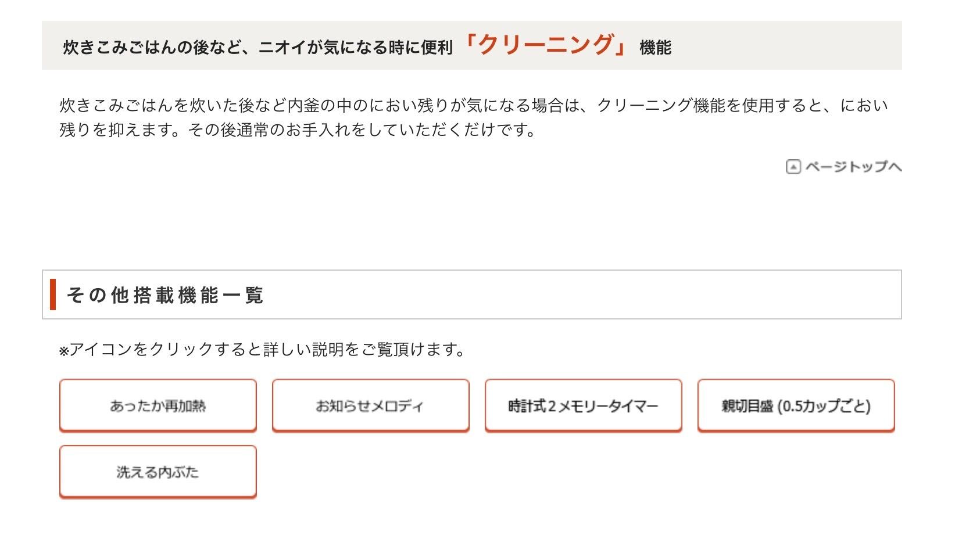
Task: Click the 炊きこみごはんの後など heading banner text
Action: point(258,47)
